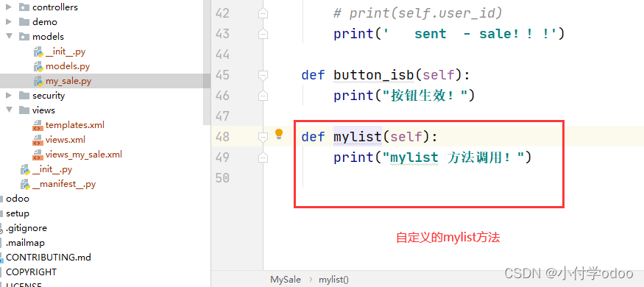Click Python file icon of my_sale.py
644x287 pixels.
38,81
